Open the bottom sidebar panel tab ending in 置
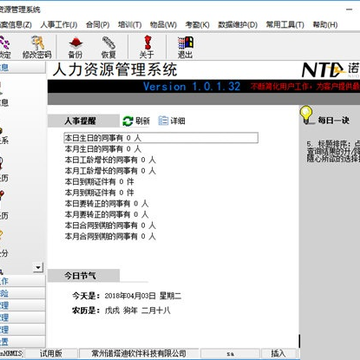This screenshot has width=360, height=360. [22, 341]
